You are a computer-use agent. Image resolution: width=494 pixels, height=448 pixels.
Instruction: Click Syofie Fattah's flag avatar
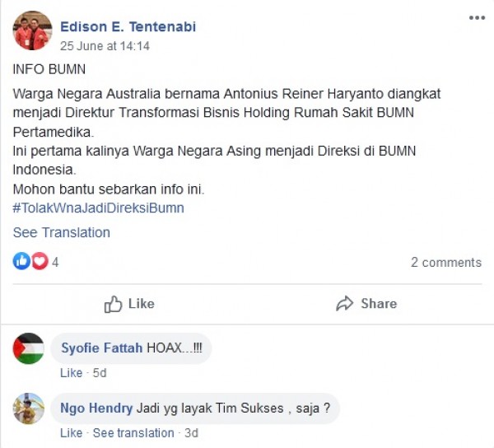point(29,348)
